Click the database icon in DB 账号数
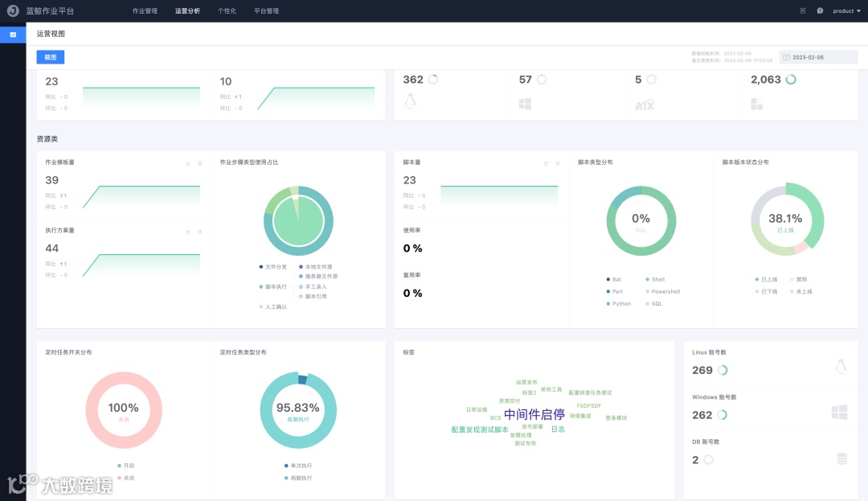Viewport: 868px width, 501px height. click(x=842, y=458)
